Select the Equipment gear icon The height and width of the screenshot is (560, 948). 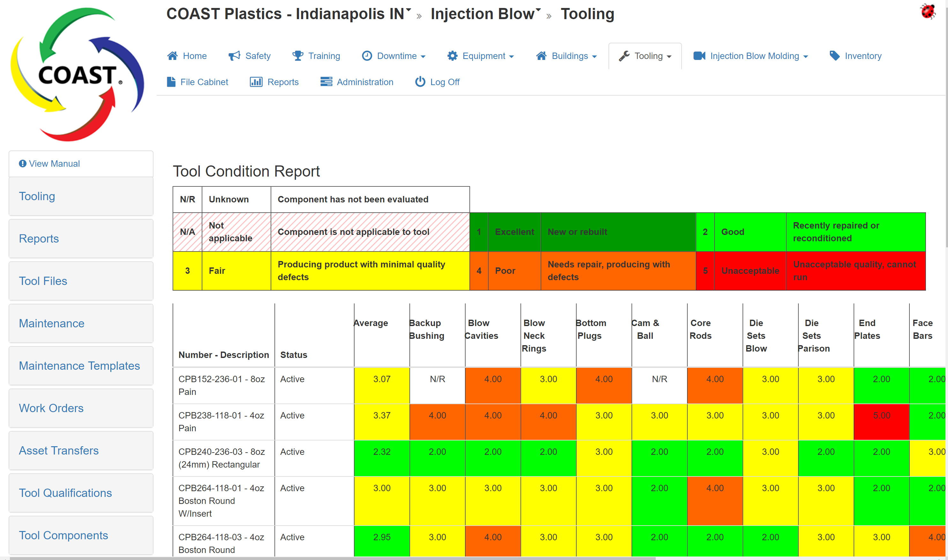453,55
